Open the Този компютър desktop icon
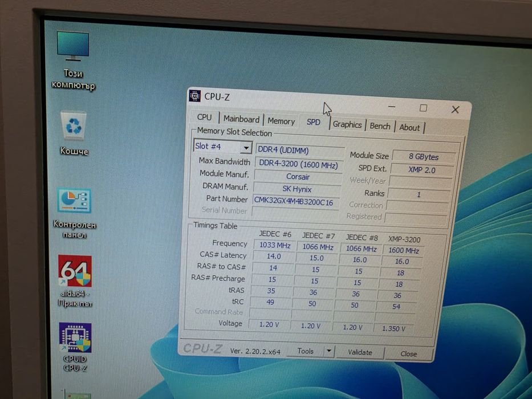The height and width of the screenshot is (399, 532). (73, 61)
